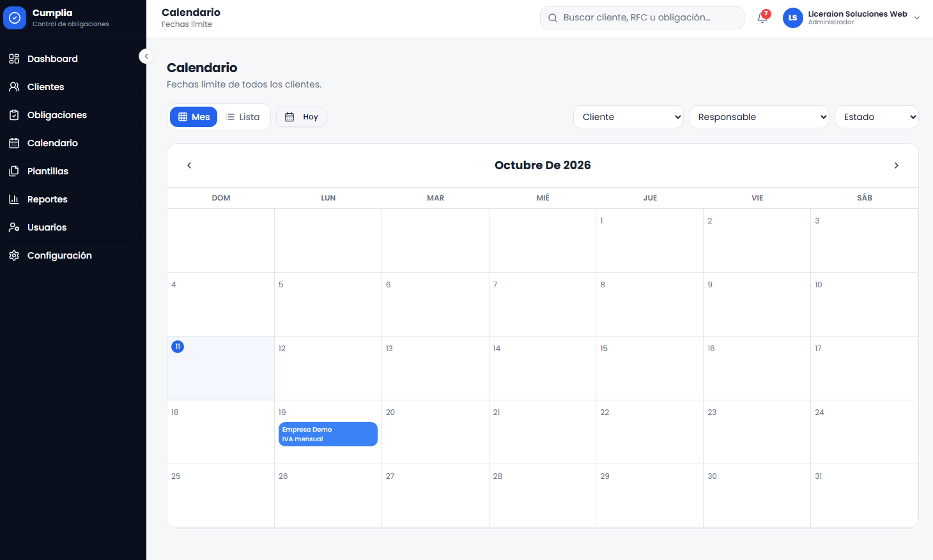Screen dimensions: 933x560
Task: Click the search magnifier icon
Action: coord(553,18)
